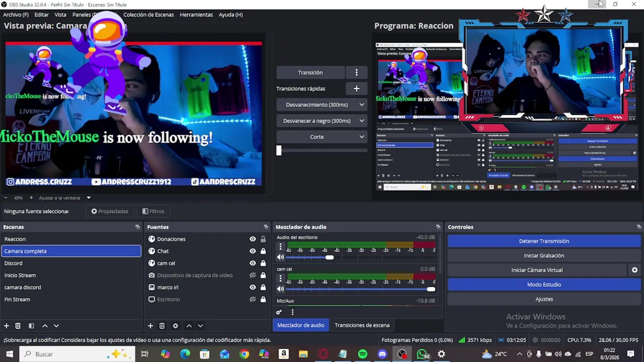This screenshot has height=362, width=644.
Task: Remove selected source with Fuentes trash icon
Action: pyautogui.click(x=162, y=326)
